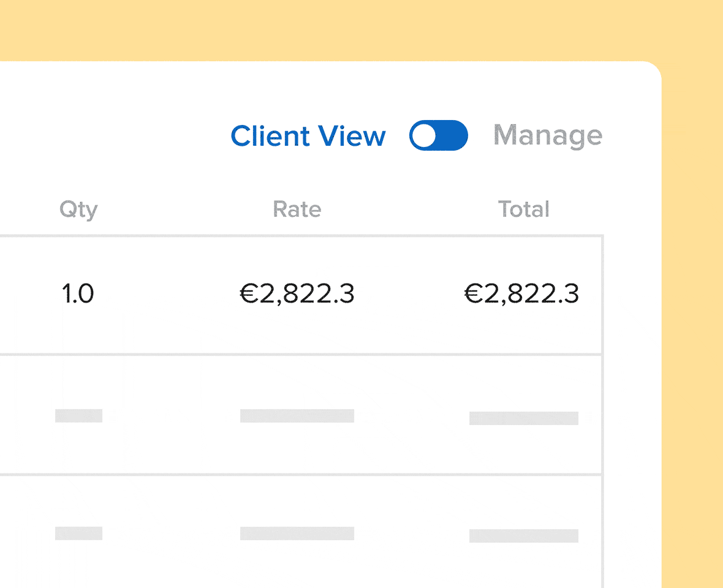
Task: Select the €2,822.3 total cell
Action: [x=521, y=294]
